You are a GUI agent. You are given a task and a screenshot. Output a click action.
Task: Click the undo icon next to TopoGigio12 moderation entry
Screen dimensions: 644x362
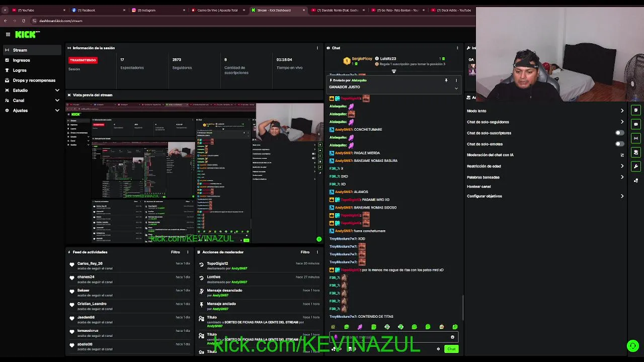coord(201,264)
